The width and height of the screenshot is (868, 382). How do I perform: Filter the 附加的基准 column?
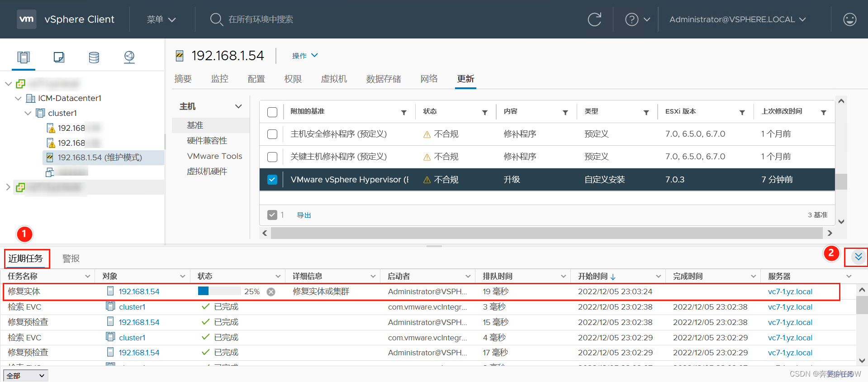click(x=404, y=112)
